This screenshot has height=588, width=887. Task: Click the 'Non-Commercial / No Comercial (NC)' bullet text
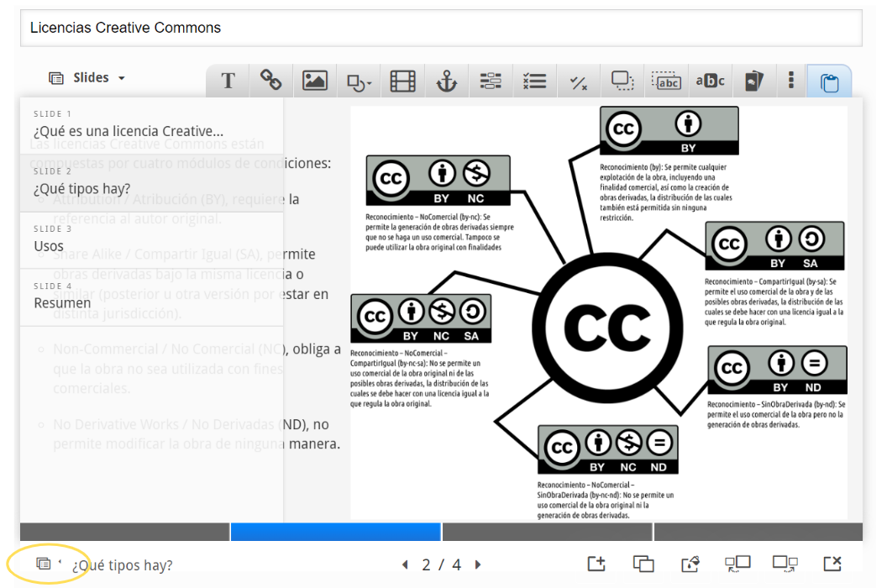click(197, 369)
